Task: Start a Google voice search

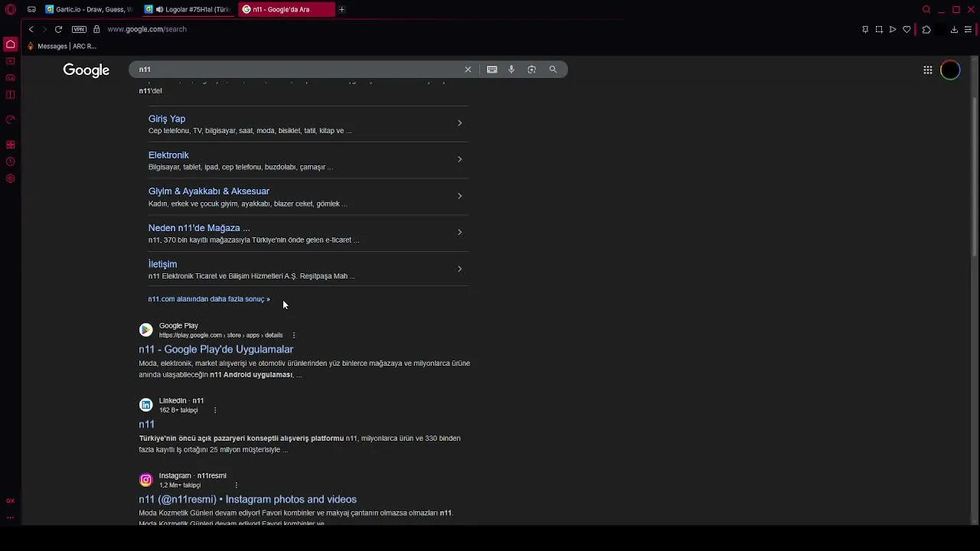Action: pos(511,69)
